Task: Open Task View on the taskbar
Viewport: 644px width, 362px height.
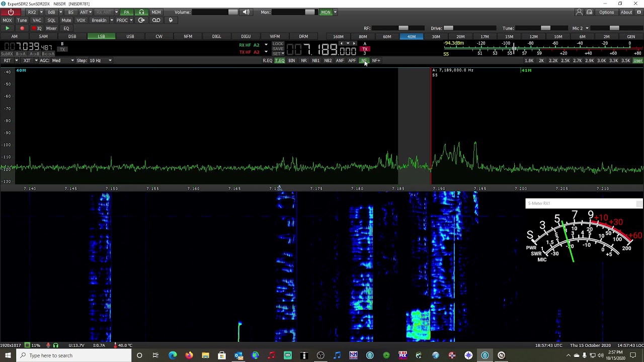Action: 155,355
